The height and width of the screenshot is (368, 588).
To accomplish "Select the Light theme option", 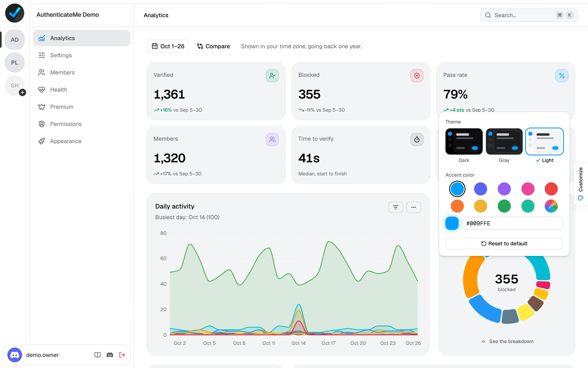I will pyautogui.click(x=545, y=145).
